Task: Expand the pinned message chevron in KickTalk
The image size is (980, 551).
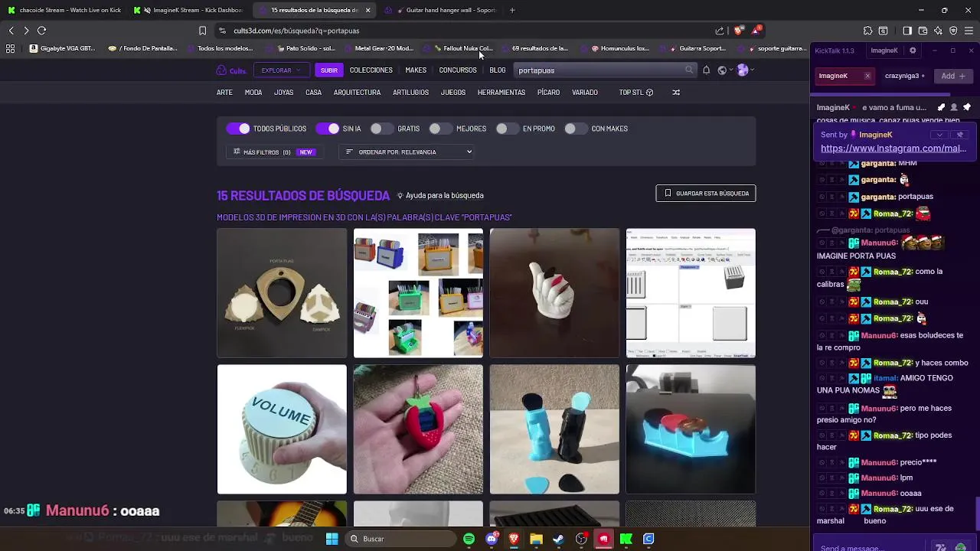Action: 939,135
